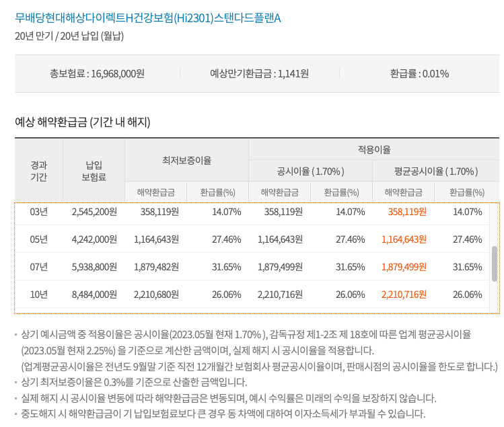This screenshot has height=427, width=504.
Task: Select the 10년 period cell
Action: point(39,295)
